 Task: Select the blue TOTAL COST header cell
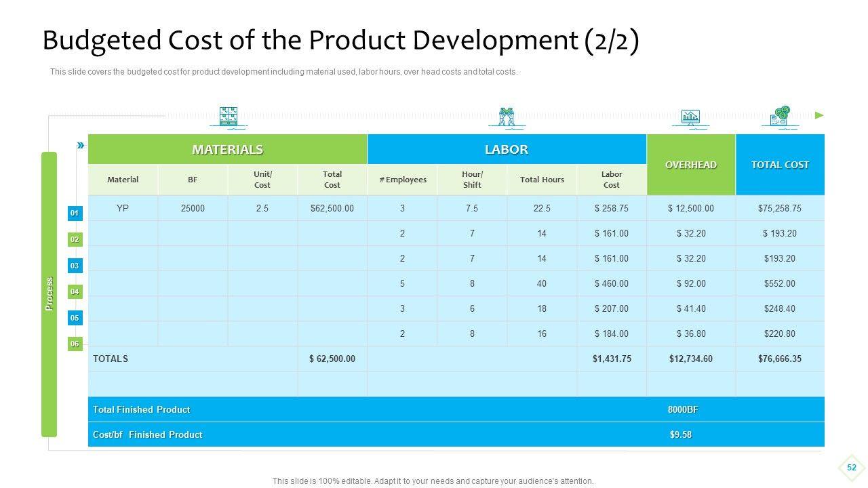coord(780,165)
